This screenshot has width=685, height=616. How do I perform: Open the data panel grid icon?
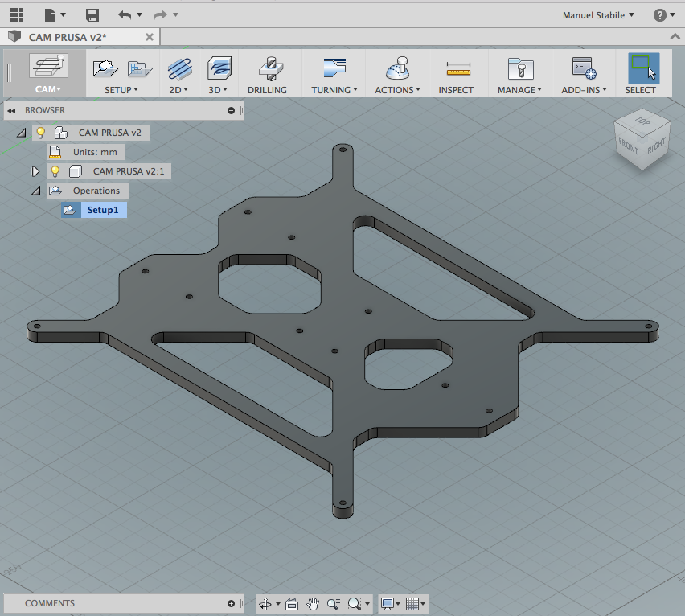16,15
